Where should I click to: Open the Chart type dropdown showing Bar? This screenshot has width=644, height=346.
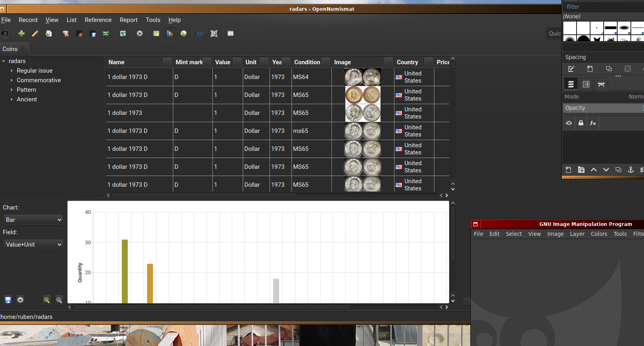point(34,220)
